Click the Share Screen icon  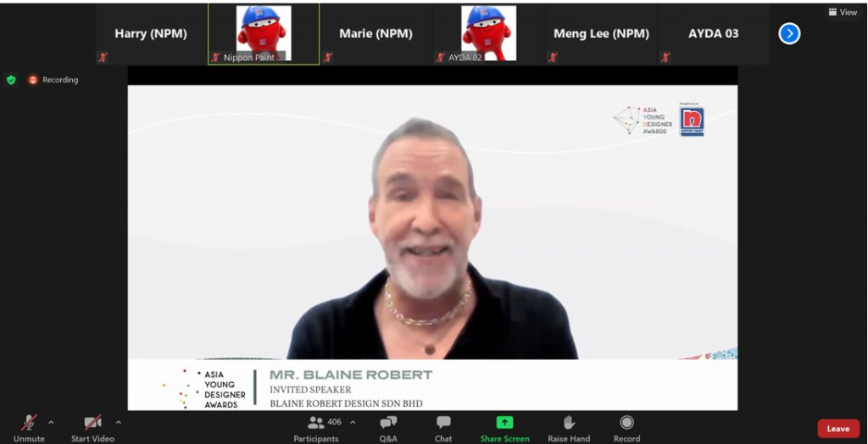coord(504,423)
